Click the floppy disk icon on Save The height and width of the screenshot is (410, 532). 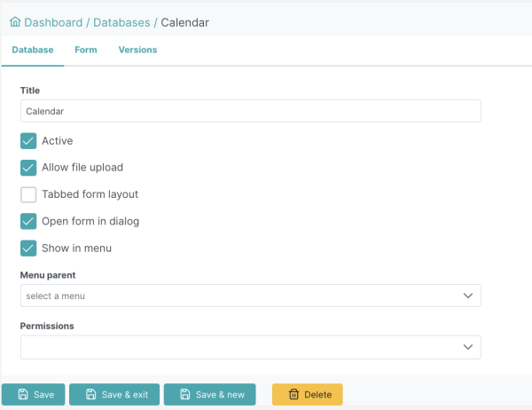(23, 394)
